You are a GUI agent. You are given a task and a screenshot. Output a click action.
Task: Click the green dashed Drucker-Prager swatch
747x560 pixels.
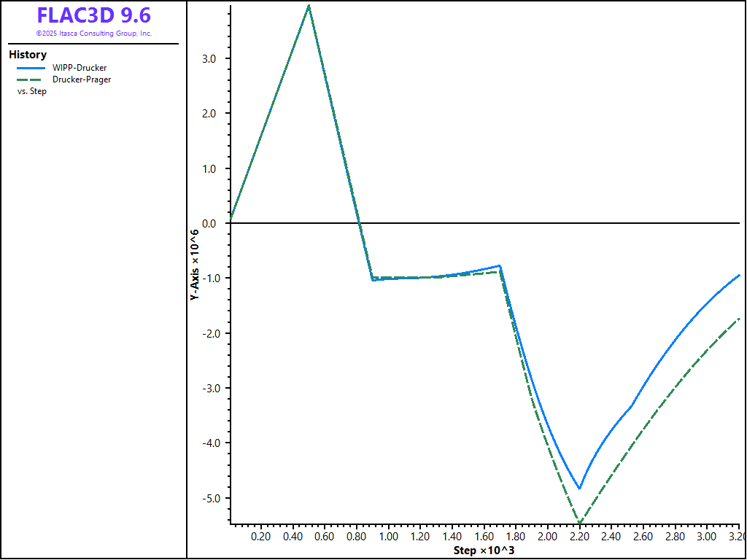click(x=31, y=79)
